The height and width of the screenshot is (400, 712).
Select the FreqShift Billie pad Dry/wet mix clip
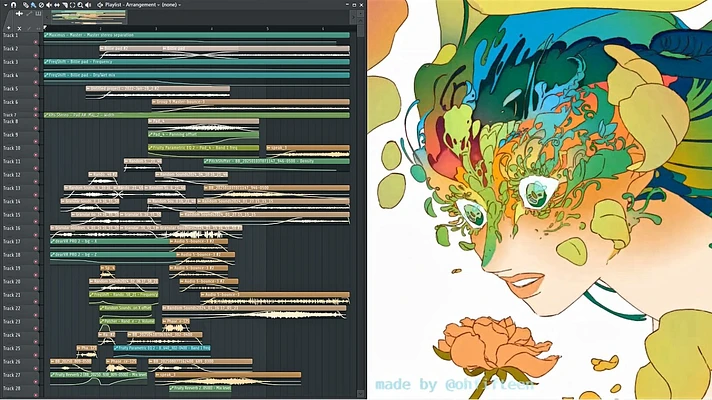coord(197,75)
